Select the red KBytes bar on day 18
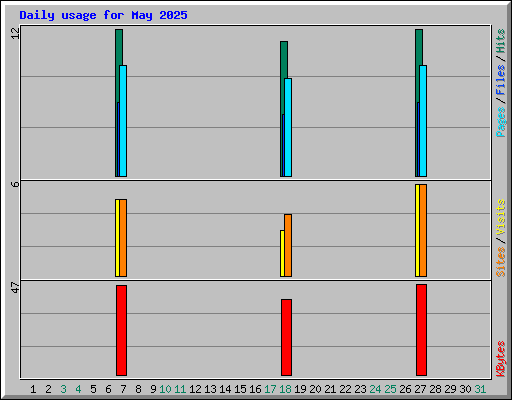The width and height of the screenshot is (512, 400). [286, 337]
